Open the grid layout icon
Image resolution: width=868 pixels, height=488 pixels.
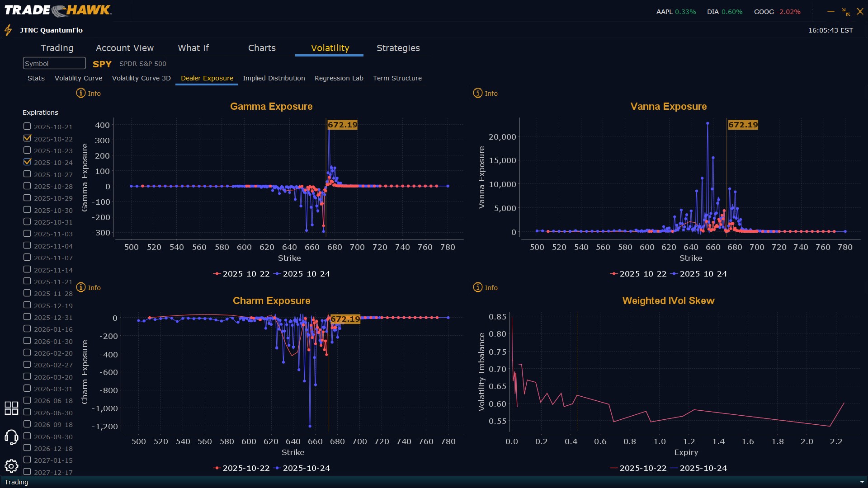tap(11, 408)
